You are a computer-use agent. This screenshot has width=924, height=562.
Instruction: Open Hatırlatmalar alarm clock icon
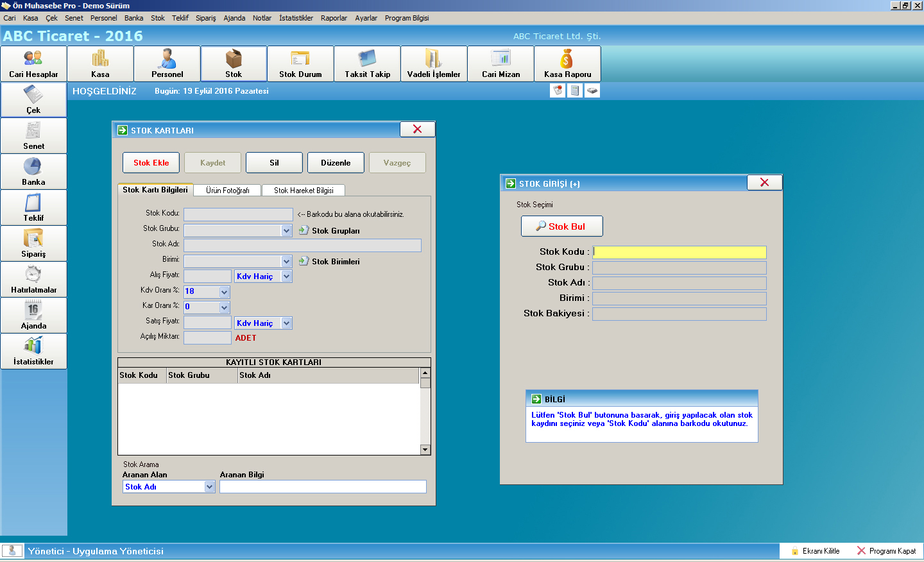(x=33, y=279)
